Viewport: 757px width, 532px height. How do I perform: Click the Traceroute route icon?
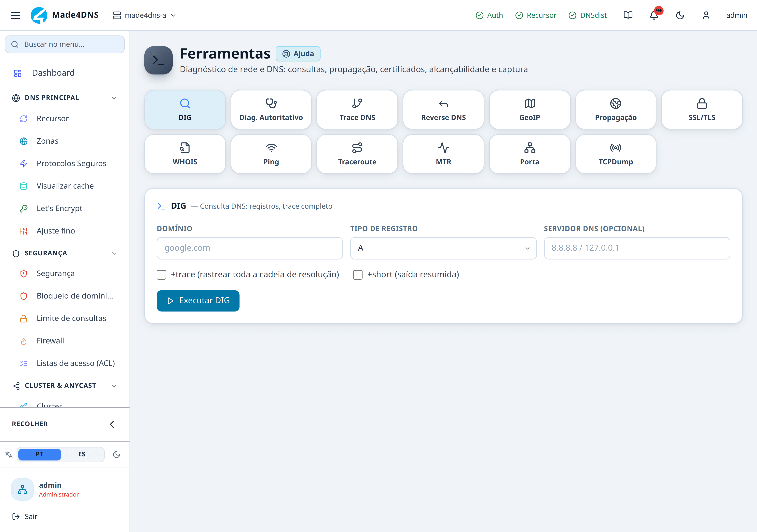click(x=357, y=148)
